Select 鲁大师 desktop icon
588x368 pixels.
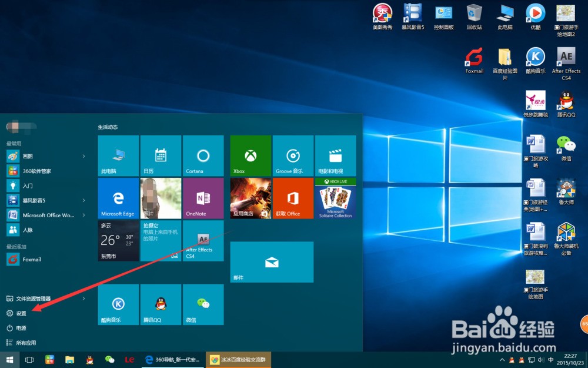click(x=566, y=192)
